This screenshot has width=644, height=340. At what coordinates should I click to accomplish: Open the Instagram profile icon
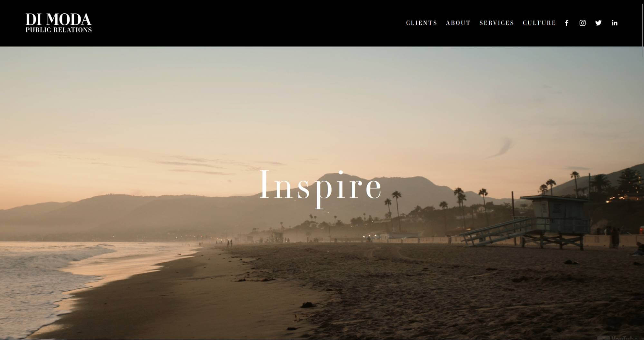point(582,23)
